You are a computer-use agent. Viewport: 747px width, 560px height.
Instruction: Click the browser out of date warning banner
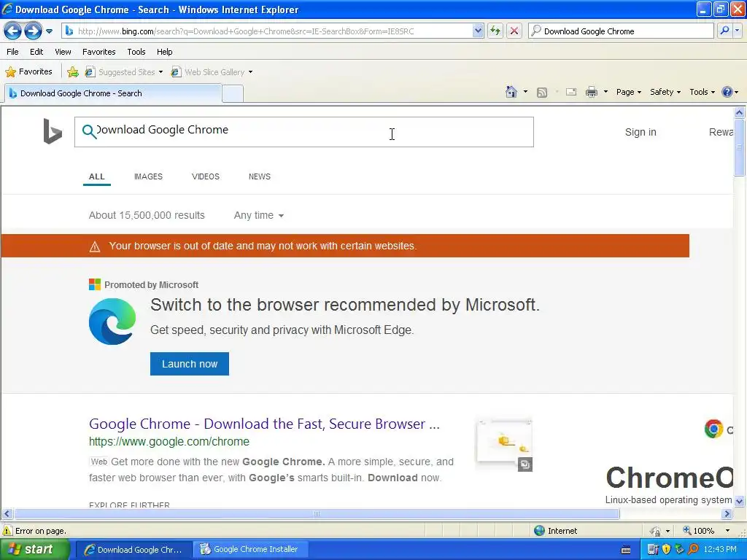point(345,246)
